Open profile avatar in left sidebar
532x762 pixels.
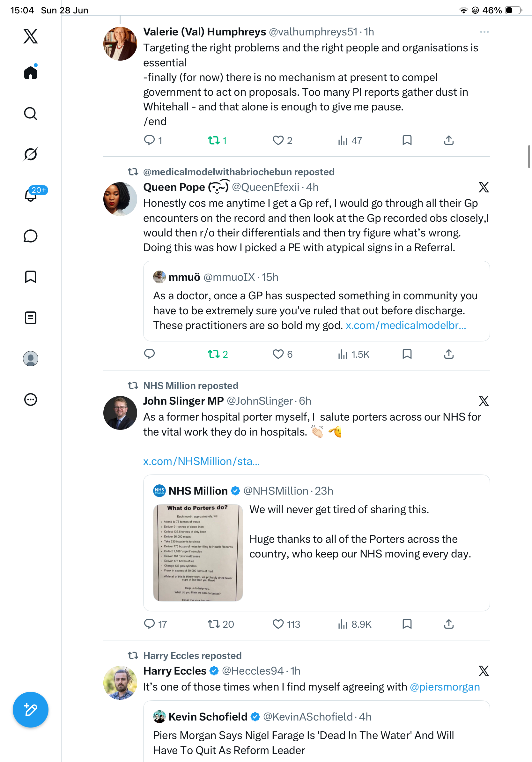[x=31, y=359]
